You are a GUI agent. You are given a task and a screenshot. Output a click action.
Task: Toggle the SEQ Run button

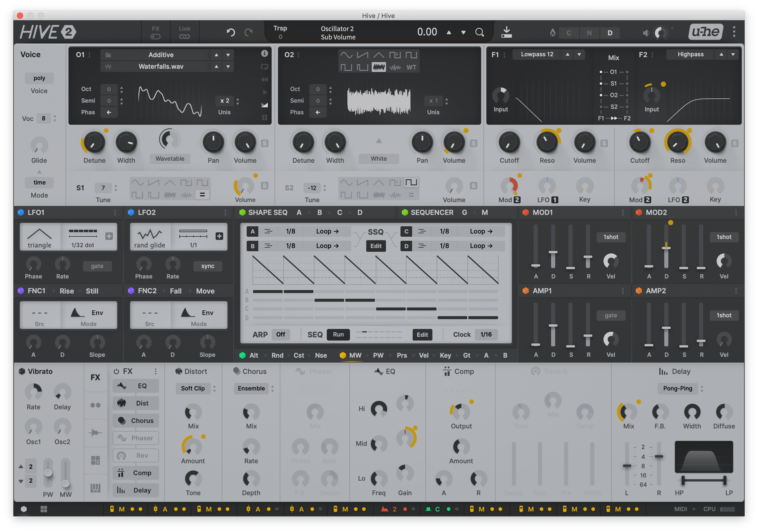[338, 334]
